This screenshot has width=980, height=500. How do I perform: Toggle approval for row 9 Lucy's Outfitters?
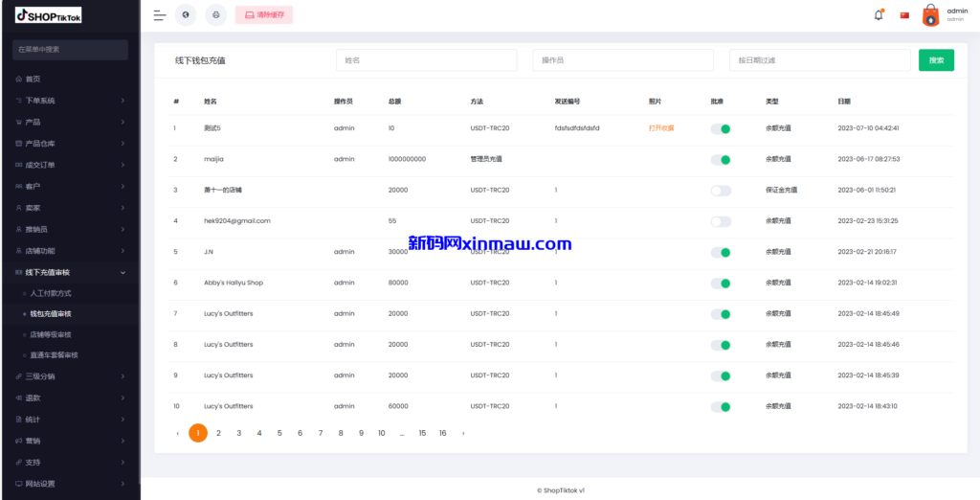[721, 376]
